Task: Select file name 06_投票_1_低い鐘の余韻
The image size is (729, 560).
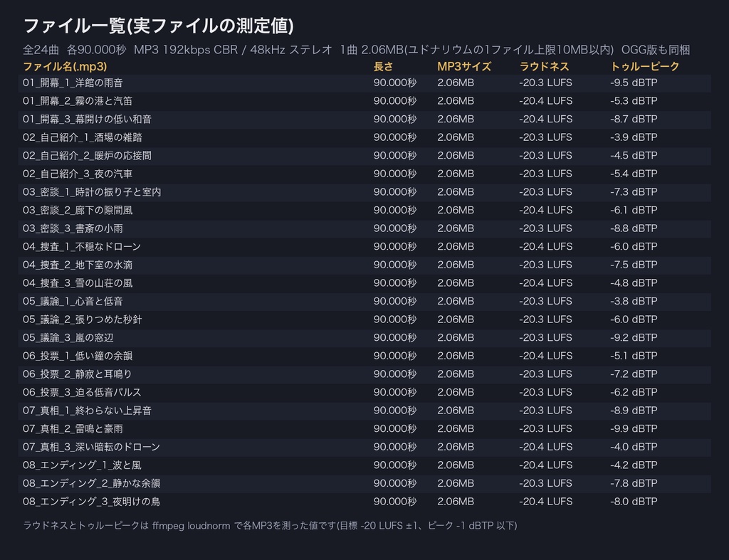Action: [x=78, y=356]
